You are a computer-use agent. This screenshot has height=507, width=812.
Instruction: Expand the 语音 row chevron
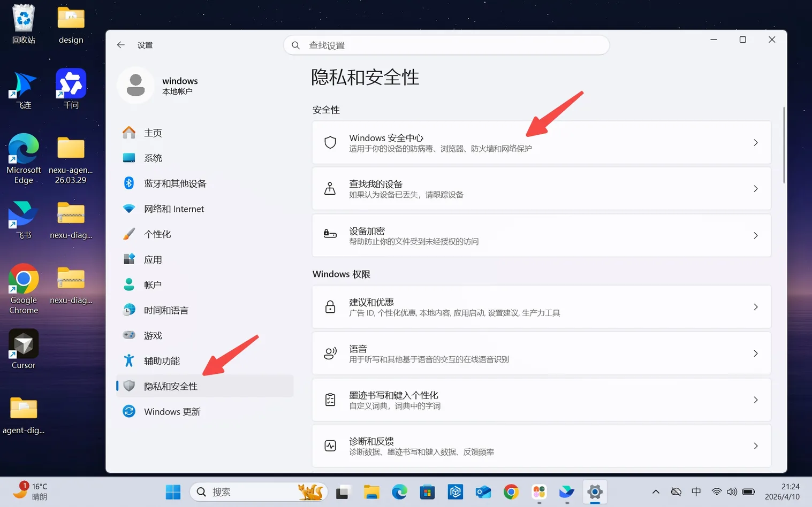pyautogui.click(x=755, y=354)
